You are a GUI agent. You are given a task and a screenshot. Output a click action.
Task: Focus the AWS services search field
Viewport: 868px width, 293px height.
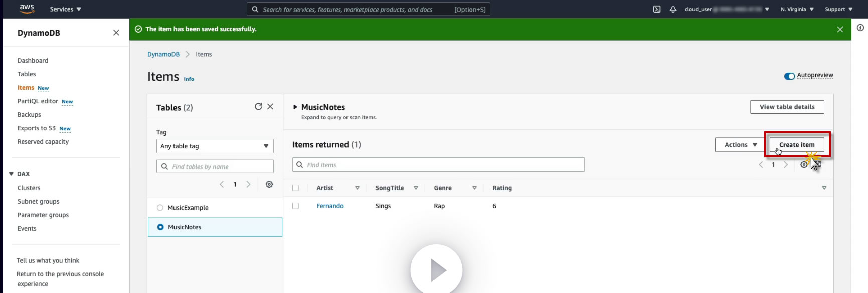point(369,9)
